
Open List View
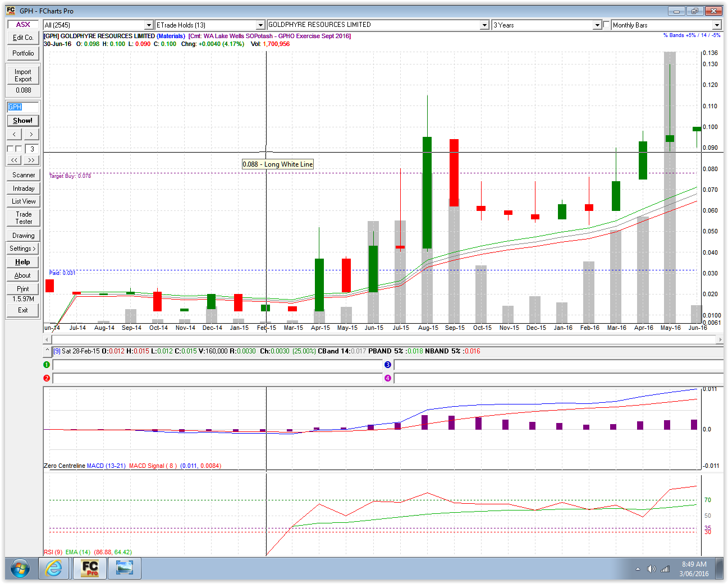point(23,201)
